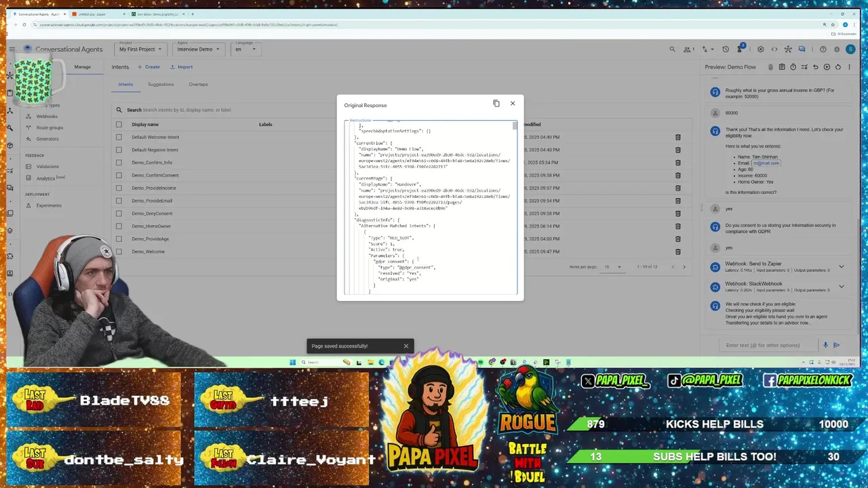Open the help question mark icon
Screen dimensions: 868x488
tap(823, 49)
